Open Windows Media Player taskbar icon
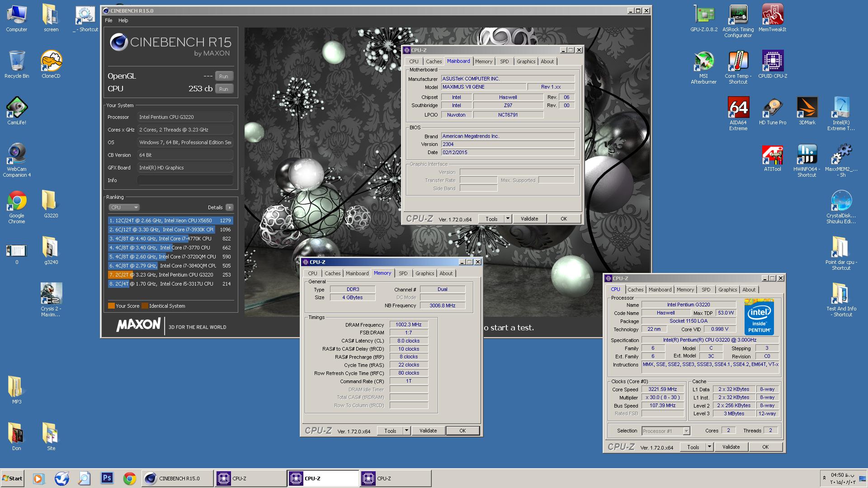 [38, 478]
